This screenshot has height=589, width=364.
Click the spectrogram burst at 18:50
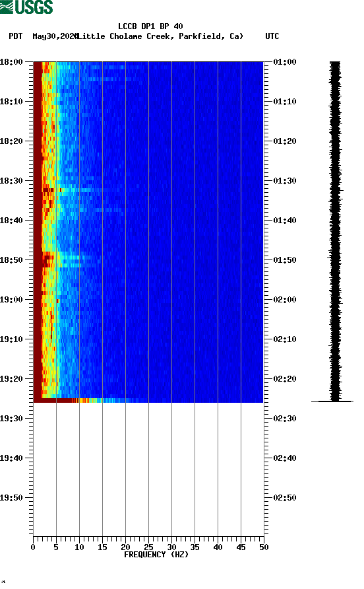(64, 261)
